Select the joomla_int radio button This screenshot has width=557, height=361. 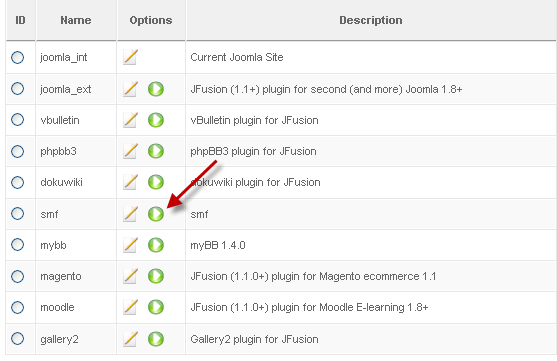17,57
